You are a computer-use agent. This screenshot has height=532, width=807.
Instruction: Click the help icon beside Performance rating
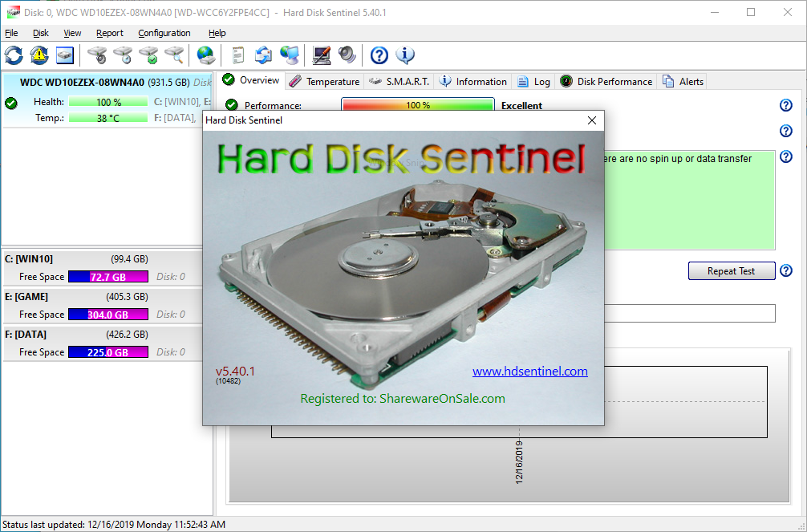tap(786, 105)
